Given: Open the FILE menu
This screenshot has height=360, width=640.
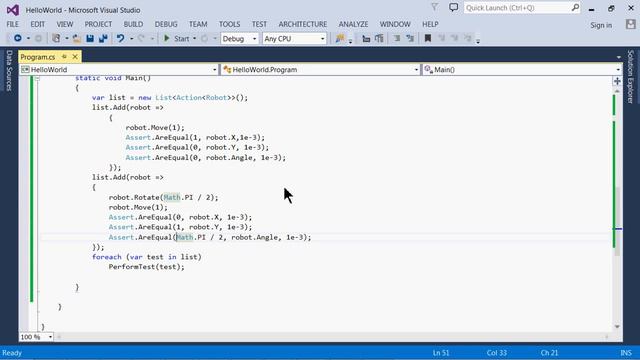Looking at the screenshot, I should tap(13, 24).
